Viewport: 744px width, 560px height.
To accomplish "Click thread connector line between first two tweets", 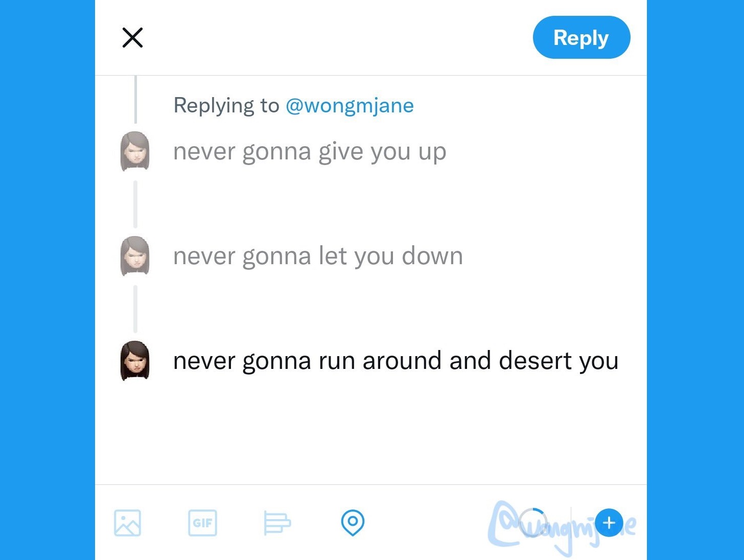I will click(x=135, y=204).
